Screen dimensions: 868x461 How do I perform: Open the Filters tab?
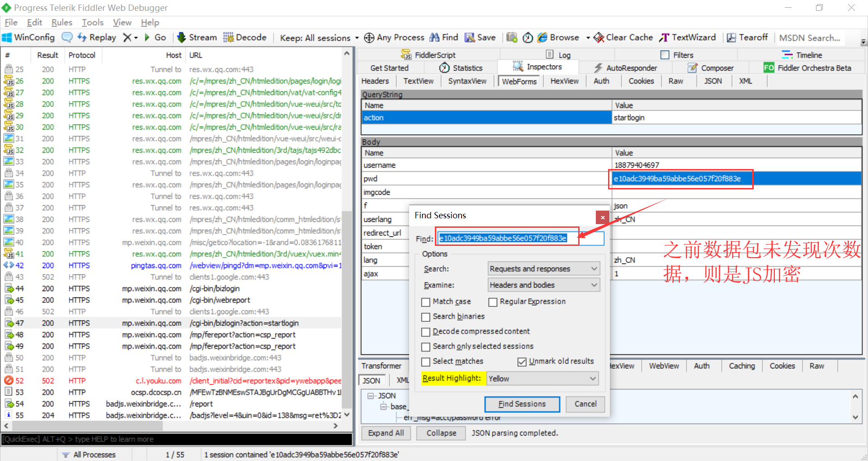[x=677, y=55]
